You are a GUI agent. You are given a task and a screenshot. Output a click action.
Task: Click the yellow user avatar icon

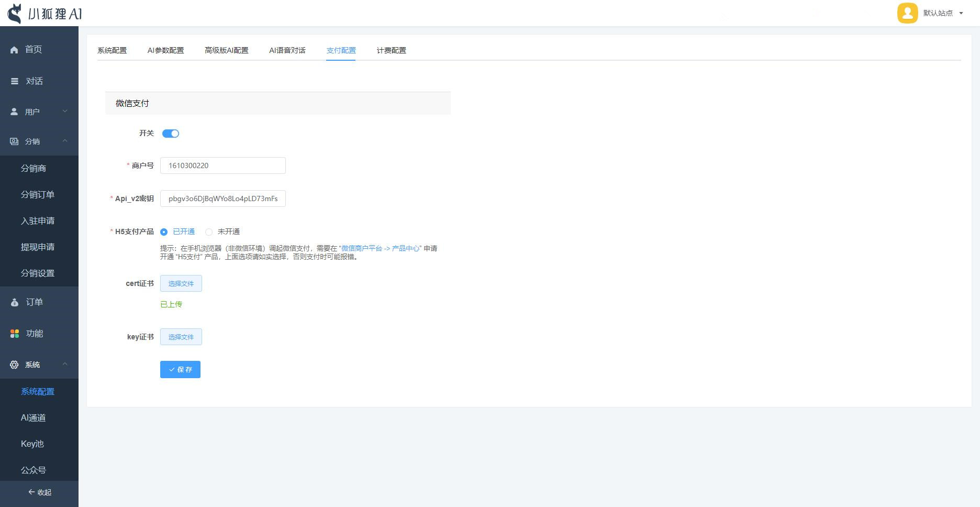[x=907, y=13]
